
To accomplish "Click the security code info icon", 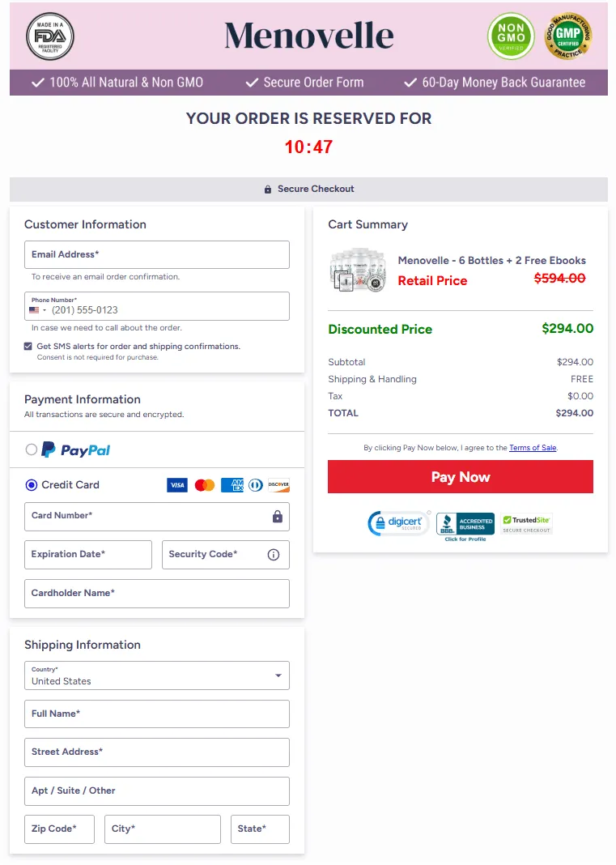I will 274,555.
